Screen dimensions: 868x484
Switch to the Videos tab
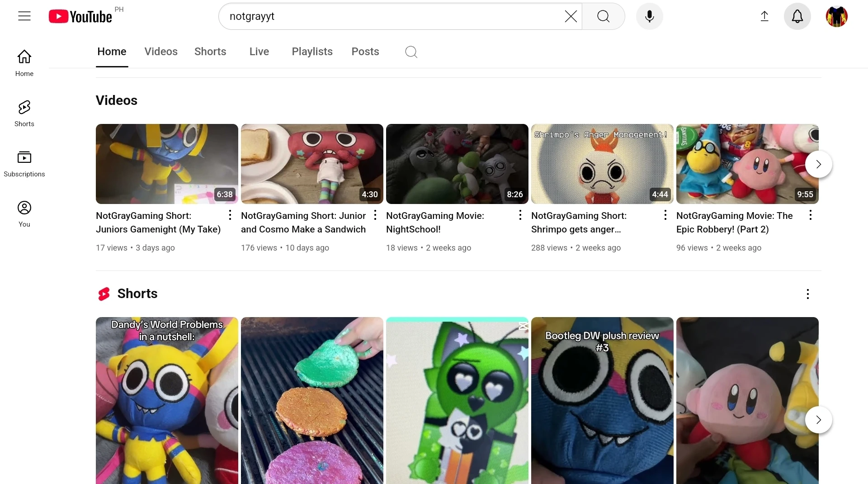click(161, 52)
